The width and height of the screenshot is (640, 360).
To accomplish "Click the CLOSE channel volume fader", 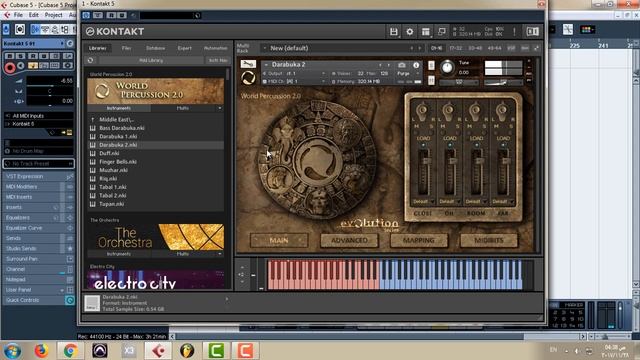I will (426, 161).
